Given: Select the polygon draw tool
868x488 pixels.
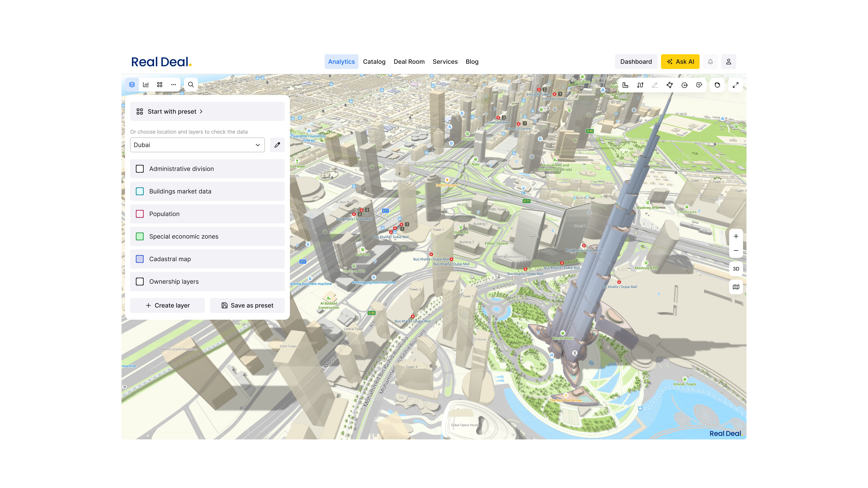Looking at the screenshot, I should [x=669, y=85].
